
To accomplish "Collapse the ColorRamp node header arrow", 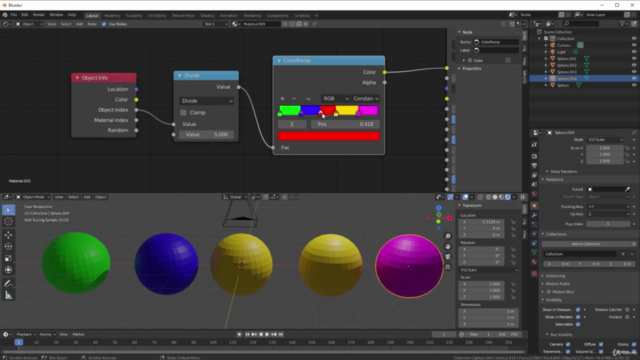I will click(279, 60).
